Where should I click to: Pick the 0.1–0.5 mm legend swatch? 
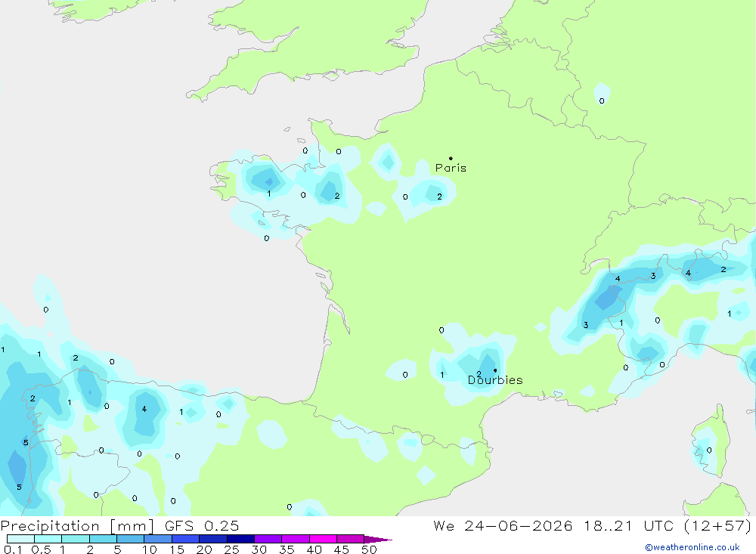tap(20, 539)
